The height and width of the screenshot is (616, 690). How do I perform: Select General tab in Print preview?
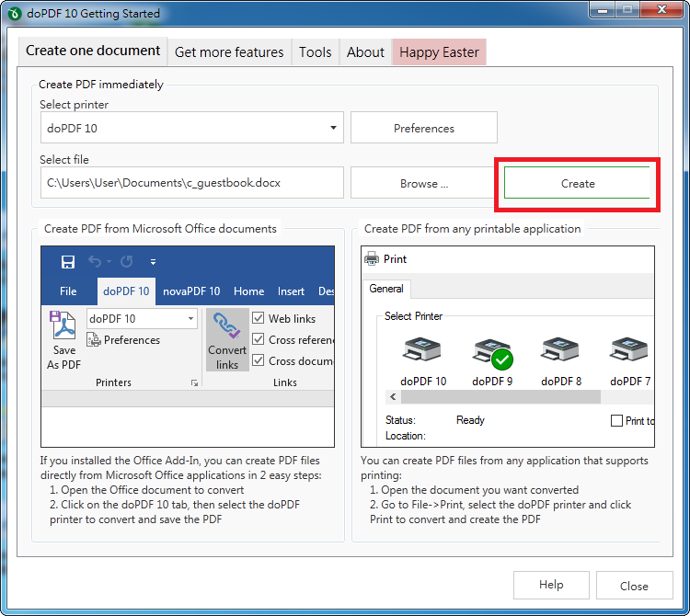coord(385,289)
